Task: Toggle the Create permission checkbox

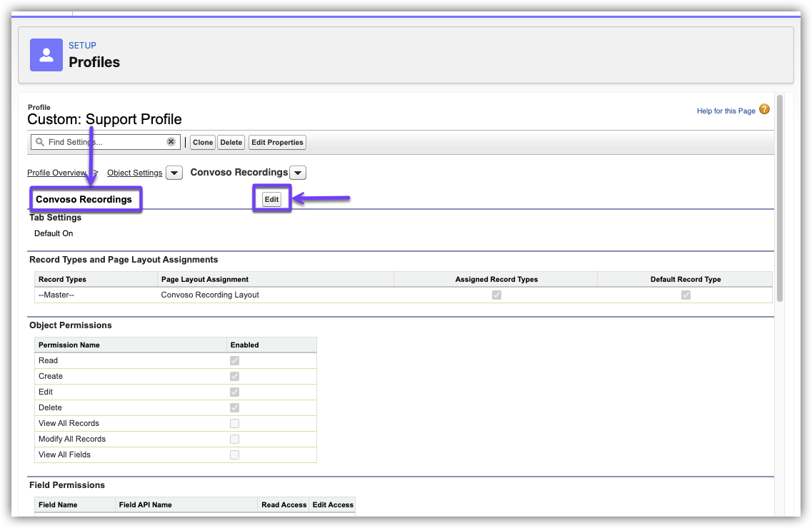Action: pos(234,377)
